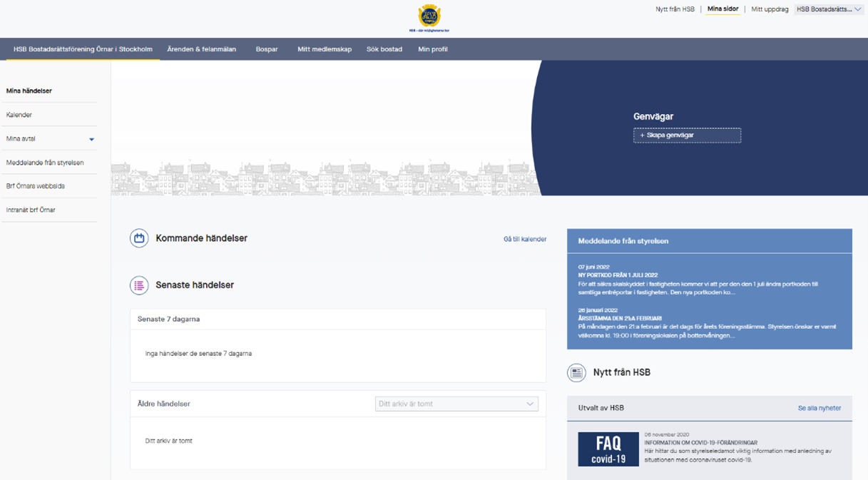Open the HSB Bostadsrätts... dropdown at top right
The image size is (868, 480).
(829, 9)
